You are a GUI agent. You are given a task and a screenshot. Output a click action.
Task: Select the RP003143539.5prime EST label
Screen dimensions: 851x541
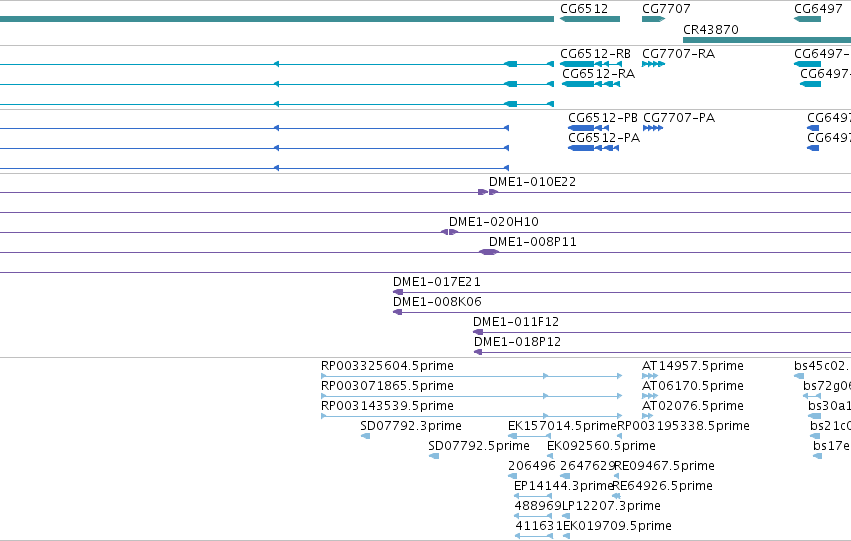[387, 406]
